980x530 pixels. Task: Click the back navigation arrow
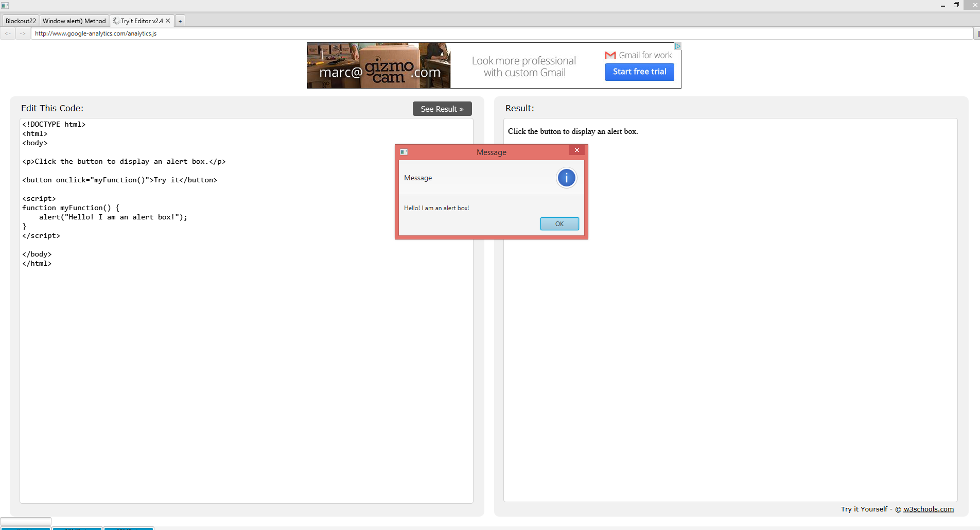tap(8, 33)
